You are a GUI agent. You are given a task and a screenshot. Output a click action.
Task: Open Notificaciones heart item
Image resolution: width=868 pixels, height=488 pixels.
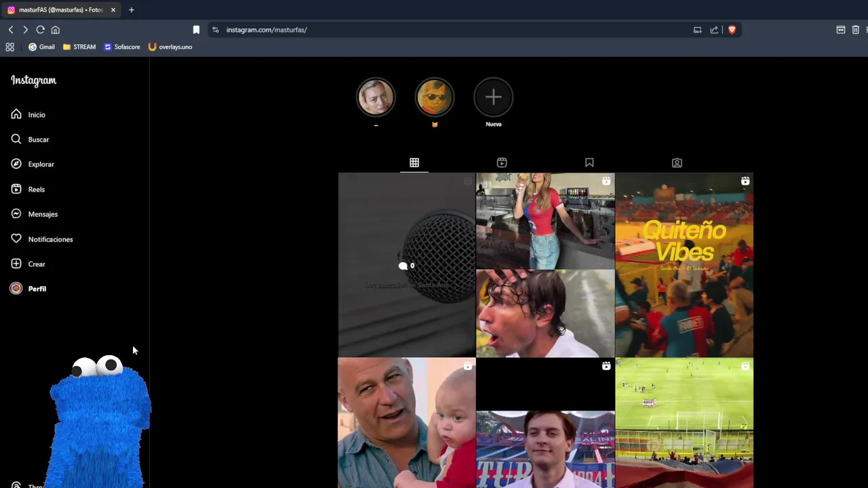(41, 239)
